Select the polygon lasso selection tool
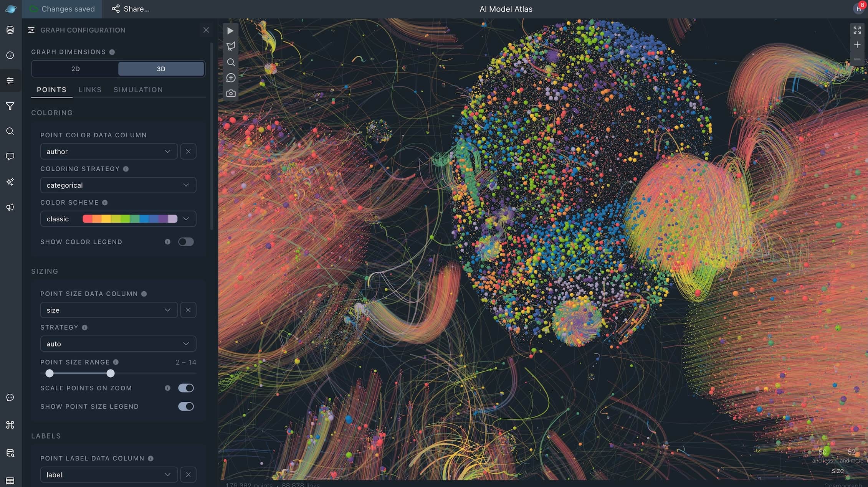Image resolution: width=868 pixels, height=487 pixels. (x=230, y=46)
